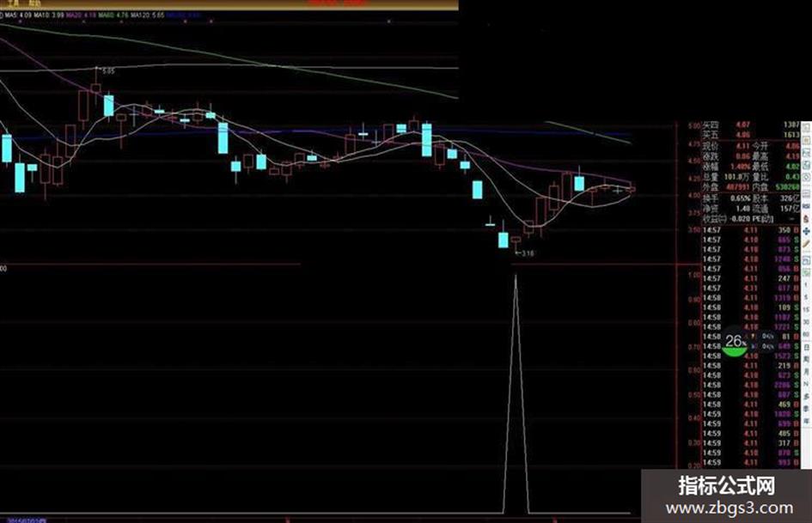
Task: Click the MA10 3.99 indicator label
Action: click(49, 15)
